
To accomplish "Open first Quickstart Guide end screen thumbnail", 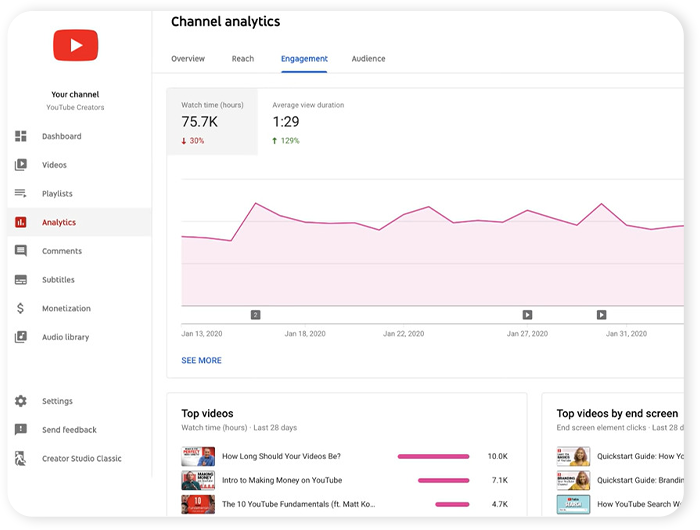I will [x=573, y=456].
